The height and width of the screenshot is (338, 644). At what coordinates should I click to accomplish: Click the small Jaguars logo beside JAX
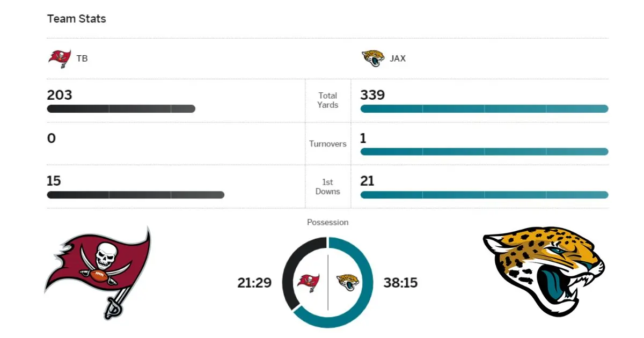pyautogui.click(x=373, y=58)
